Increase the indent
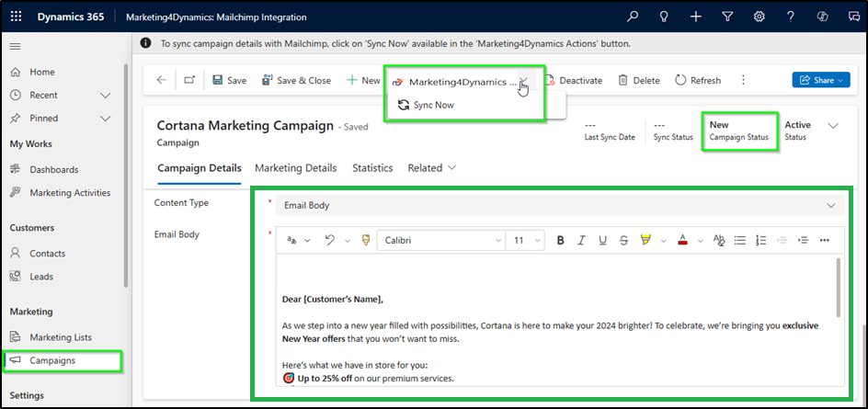The image size is (868, 409). pos(804,240)
